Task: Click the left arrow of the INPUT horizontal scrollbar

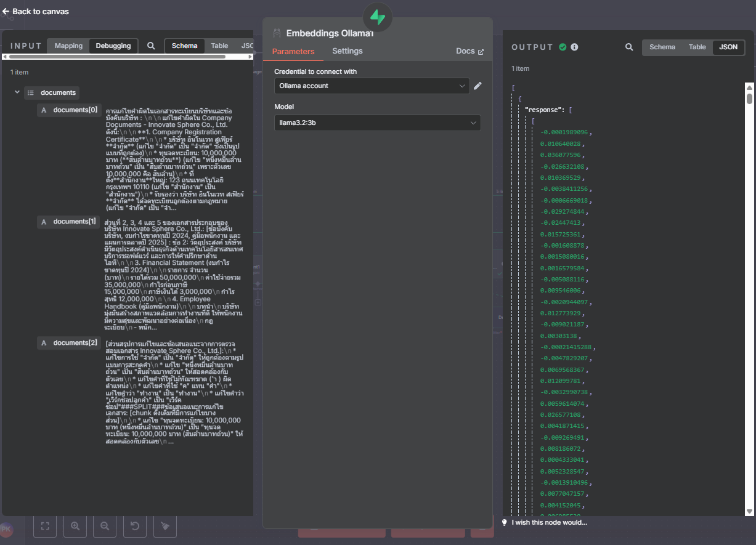Action: coord(6,57)
